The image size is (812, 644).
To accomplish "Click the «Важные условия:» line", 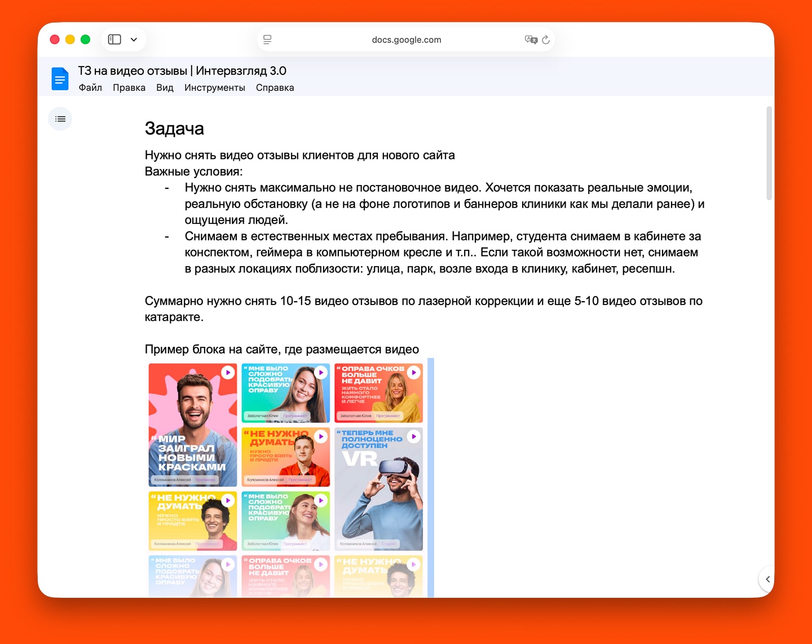I will coord(193,171).
